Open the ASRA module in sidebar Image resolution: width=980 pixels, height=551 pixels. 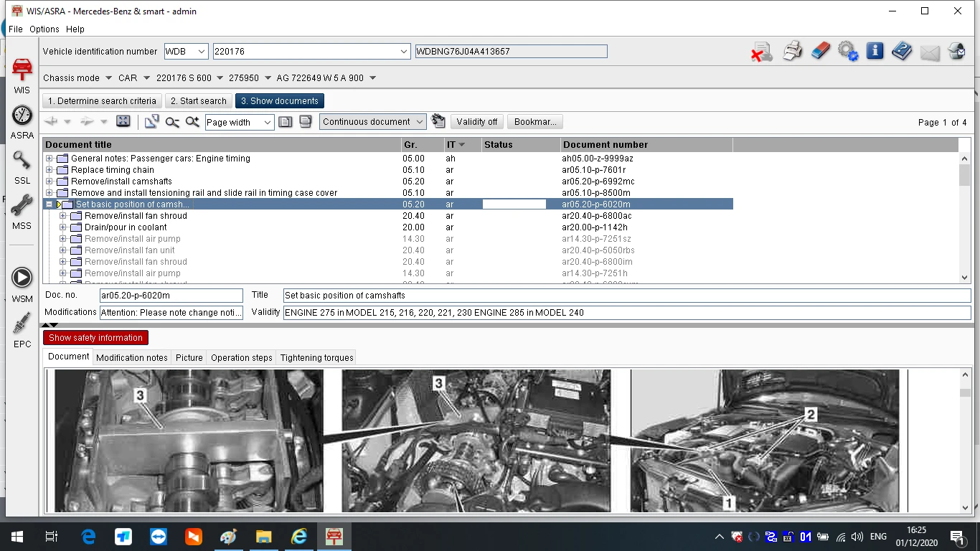22,123
